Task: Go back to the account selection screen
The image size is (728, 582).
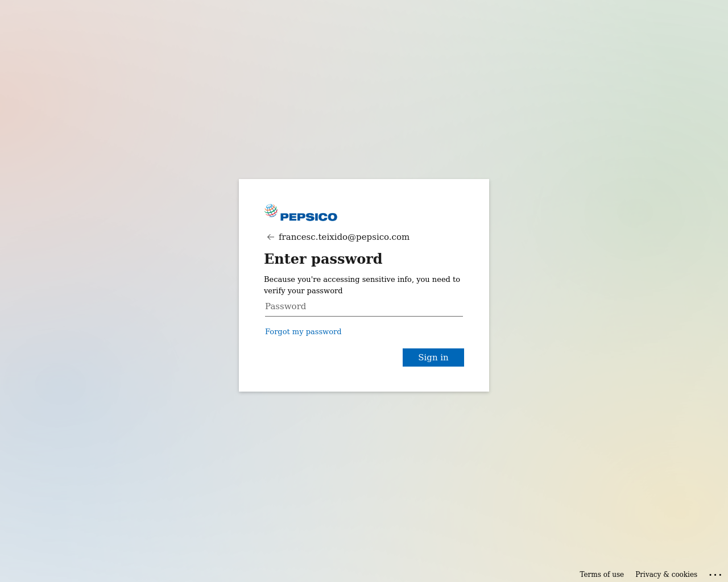Action: pos(271,237)
